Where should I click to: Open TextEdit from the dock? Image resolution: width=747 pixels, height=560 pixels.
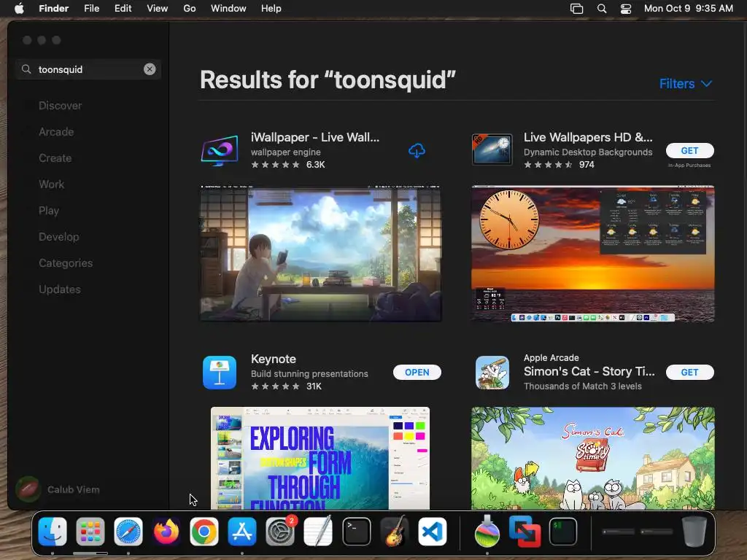click(x=318, y=532)
